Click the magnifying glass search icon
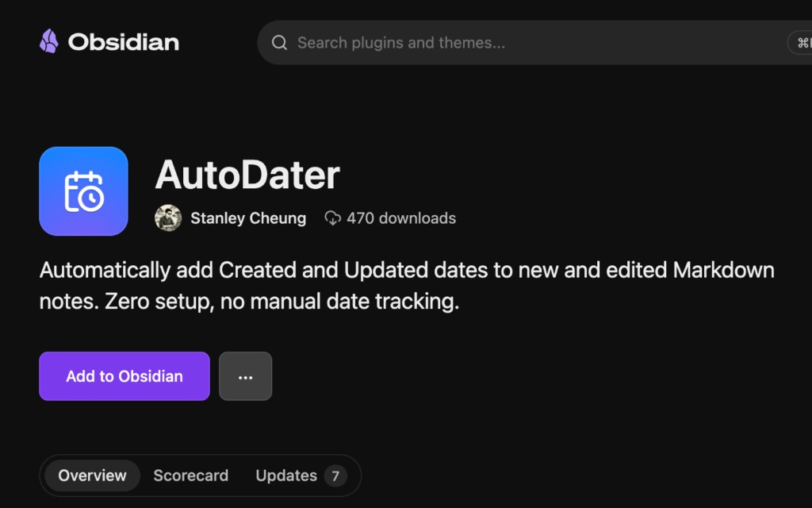 280,43
